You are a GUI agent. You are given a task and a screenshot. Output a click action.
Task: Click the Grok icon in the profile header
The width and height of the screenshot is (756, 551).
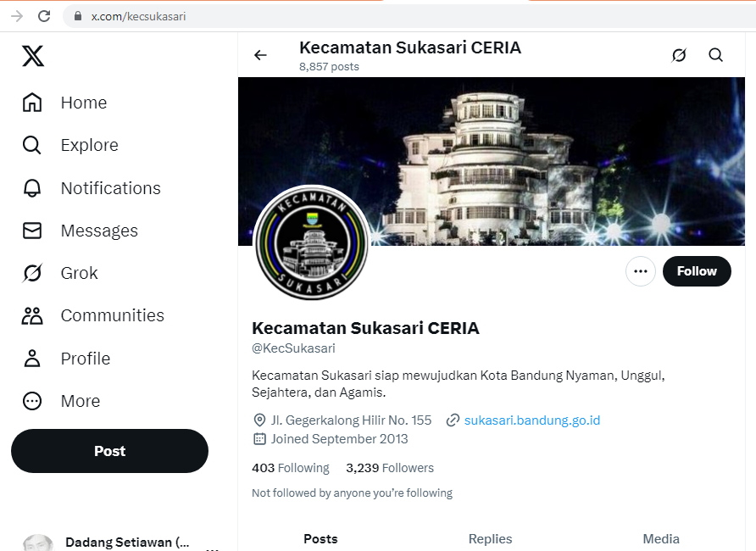point(679,55)
